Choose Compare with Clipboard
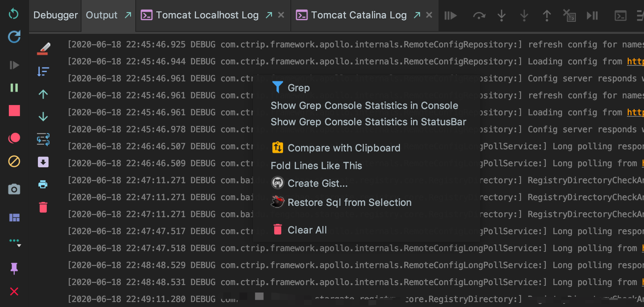Viewport: 644px width, 307px height. click(367, 148)
